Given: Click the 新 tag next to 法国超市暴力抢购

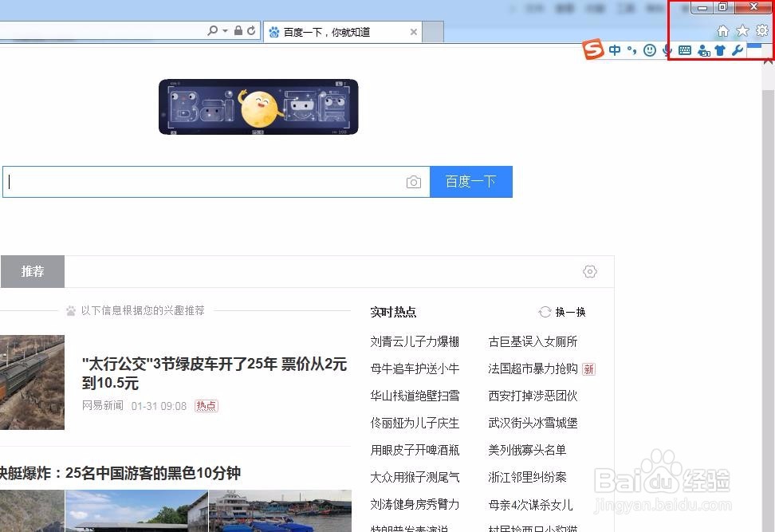Looking at the screenshot, I should click(x=588, y=368).
